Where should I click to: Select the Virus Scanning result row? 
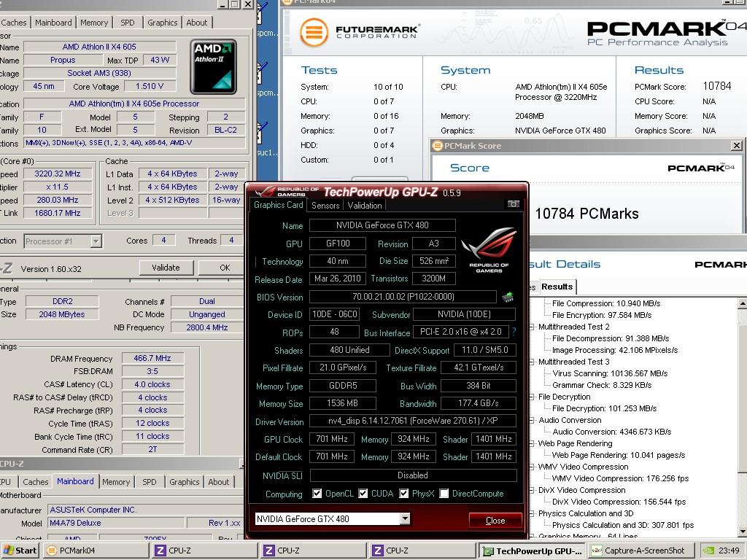(610, 373)
